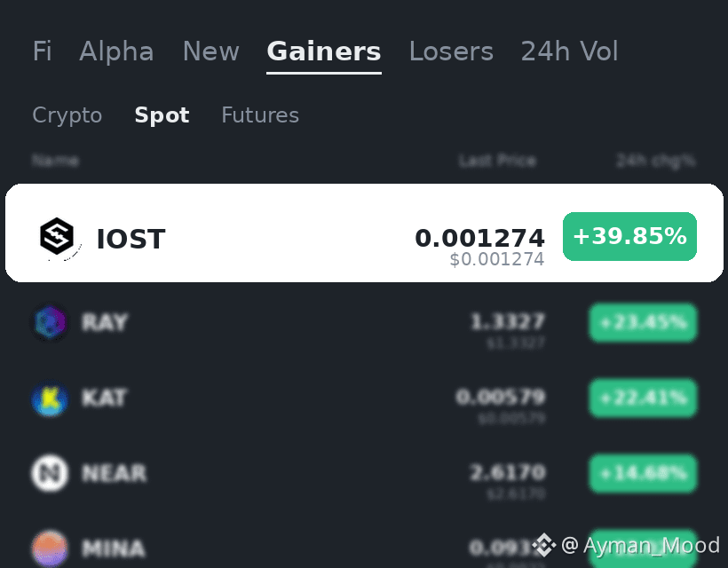
Task: Click the +22.41% change badge for KAT
Action: click(x=643, y=398)
